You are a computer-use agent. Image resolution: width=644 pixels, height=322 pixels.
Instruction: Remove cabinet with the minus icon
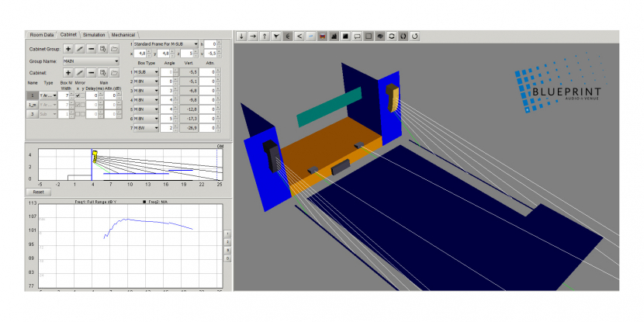point(92,73)
